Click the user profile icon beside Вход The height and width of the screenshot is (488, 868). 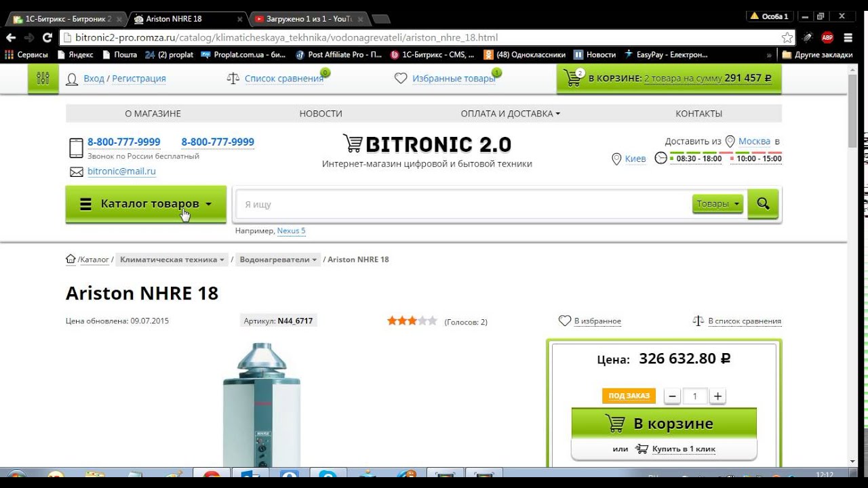coord(72,79)
